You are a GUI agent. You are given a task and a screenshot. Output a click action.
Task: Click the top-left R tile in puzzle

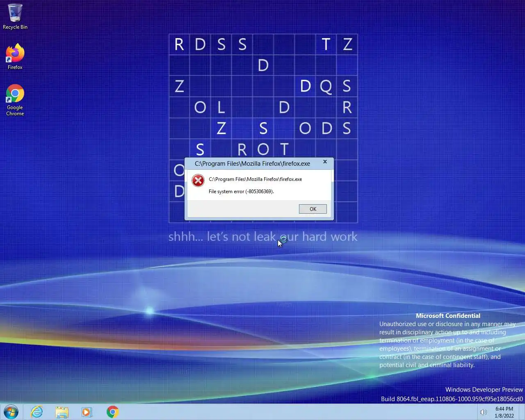(x=179, y=44)
